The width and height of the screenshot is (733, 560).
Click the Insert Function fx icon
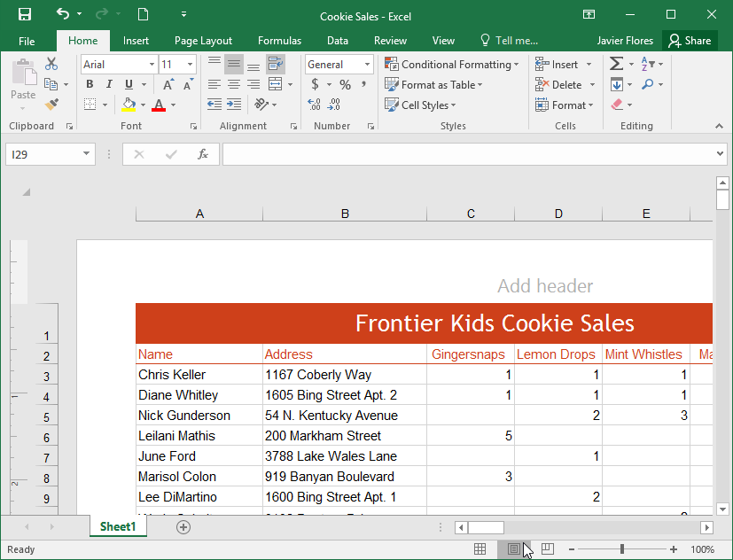(203, 154)
